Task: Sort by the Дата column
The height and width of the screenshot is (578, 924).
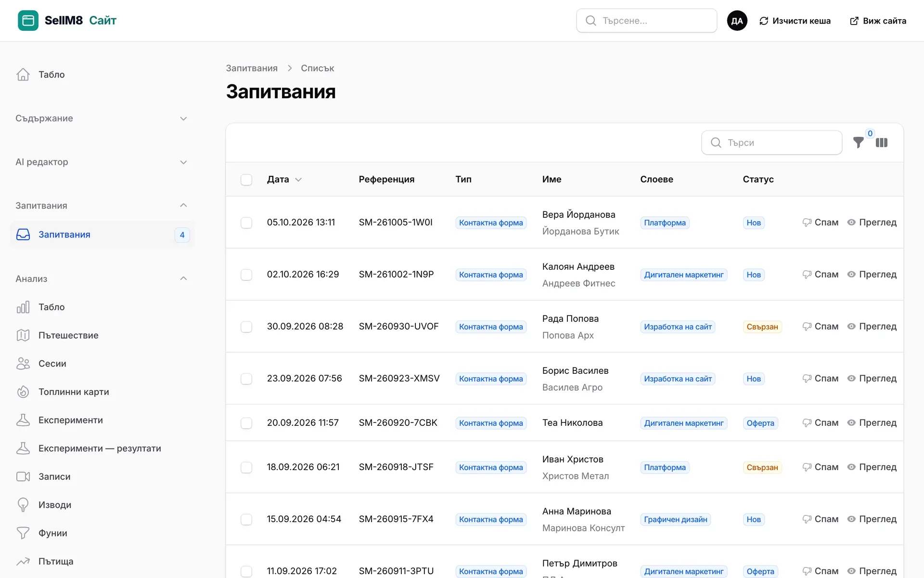Action: point(284,179)
